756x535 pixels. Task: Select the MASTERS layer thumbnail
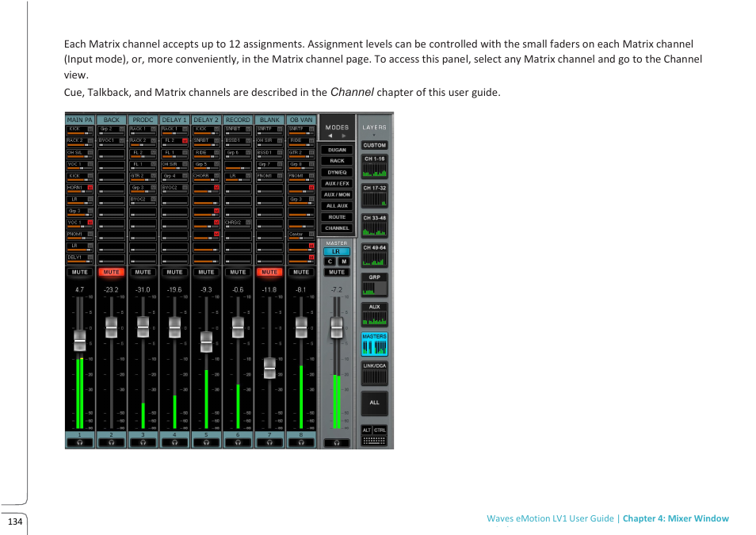[x=375, y=345]
